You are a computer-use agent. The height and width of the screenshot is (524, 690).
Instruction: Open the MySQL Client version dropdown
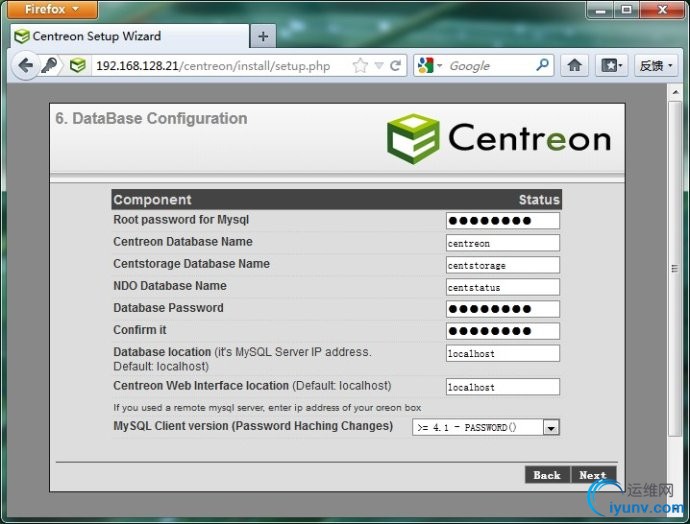point(486,427)
